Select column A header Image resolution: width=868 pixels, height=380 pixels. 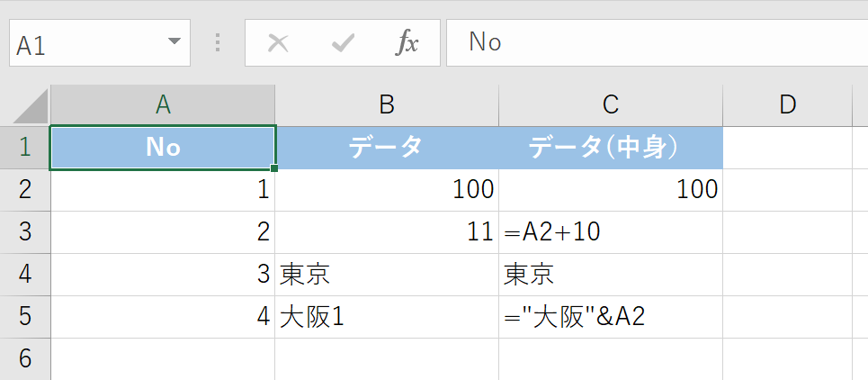click(x=163, y=105)
